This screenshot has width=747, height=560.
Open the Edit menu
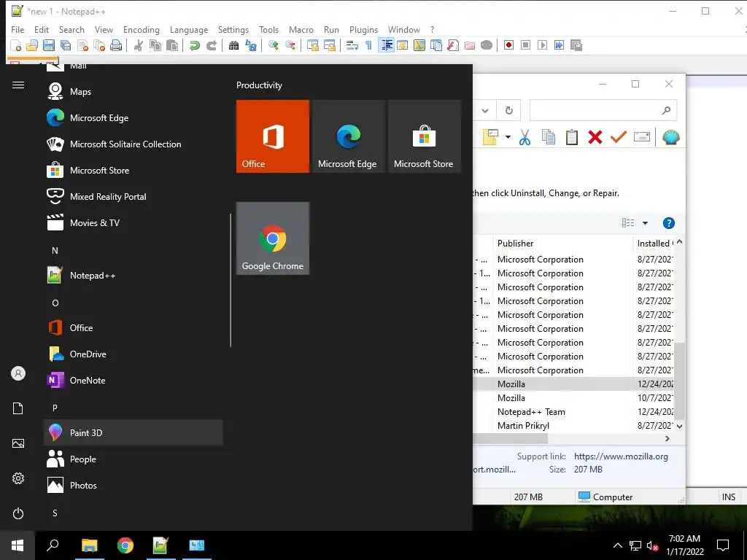coord(42,29)
